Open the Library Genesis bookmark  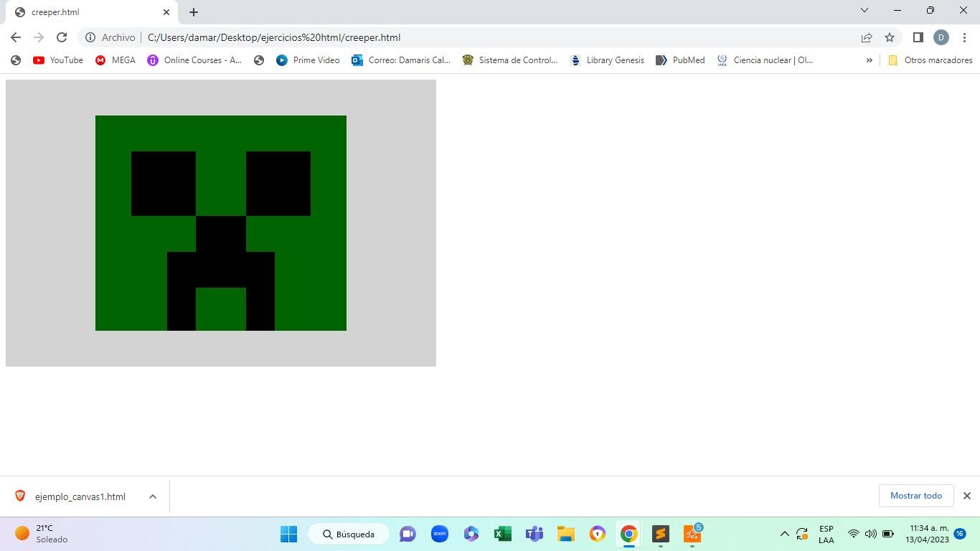[607, 60]
